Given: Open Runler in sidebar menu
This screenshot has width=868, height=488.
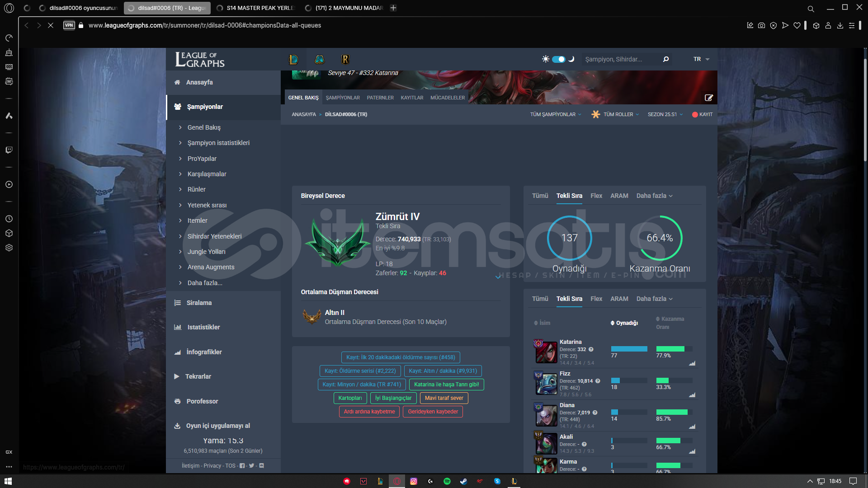Looking at the screenshot, I should click(196, 189).
